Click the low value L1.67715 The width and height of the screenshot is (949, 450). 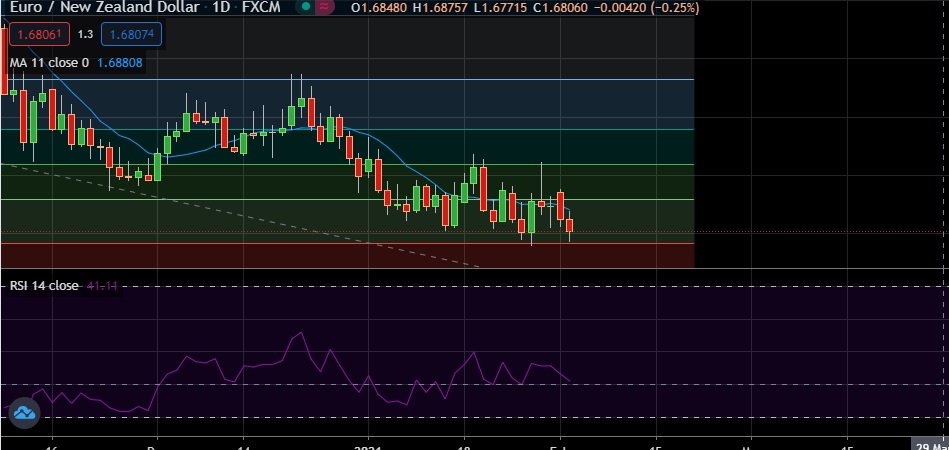point(499,8)
